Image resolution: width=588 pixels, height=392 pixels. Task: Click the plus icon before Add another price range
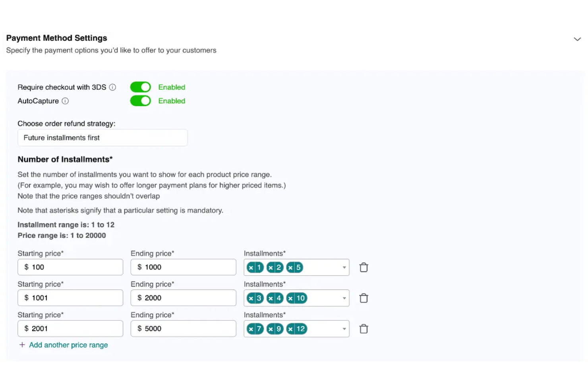click(x=22, y=345)
